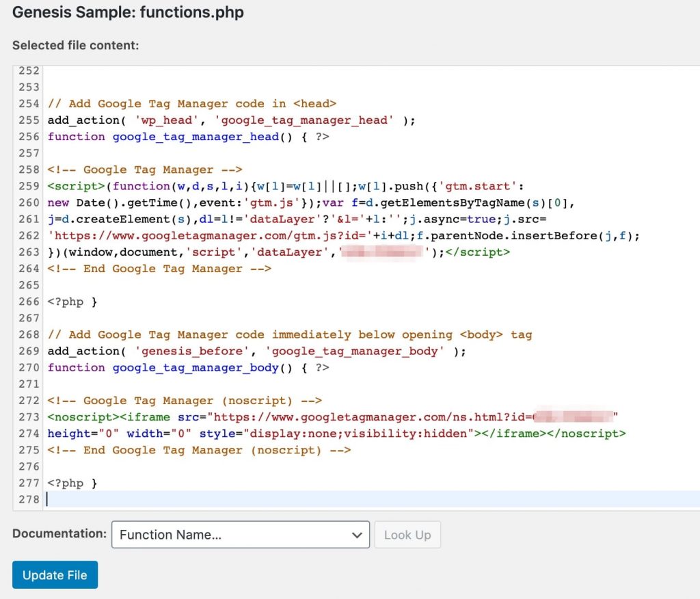Open the Function Name documentation dropdown
Screen dimensions: 700x599
239,535
